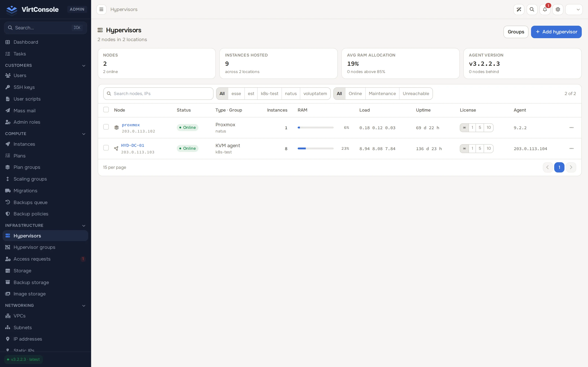Click the VirtConsole logo icon
Viewport: 588px width, 367px height.
(12, 10)
